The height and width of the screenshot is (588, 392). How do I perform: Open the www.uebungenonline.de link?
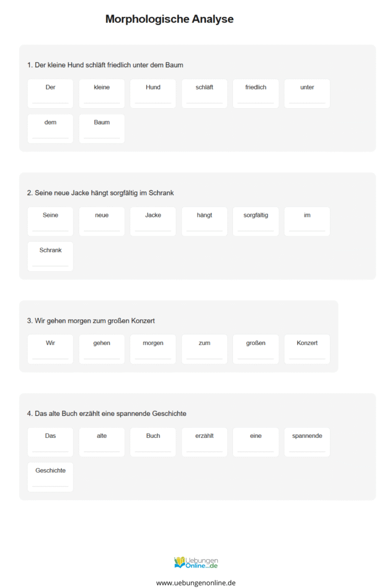[196, 583]
